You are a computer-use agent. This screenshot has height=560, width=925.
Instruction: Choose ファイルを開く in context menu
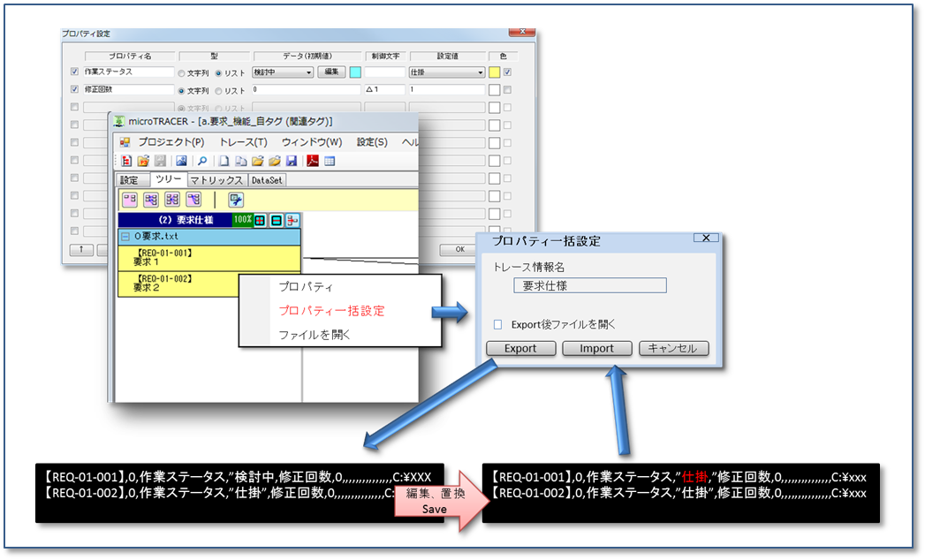pyautogui.click(x=315, y=335)
